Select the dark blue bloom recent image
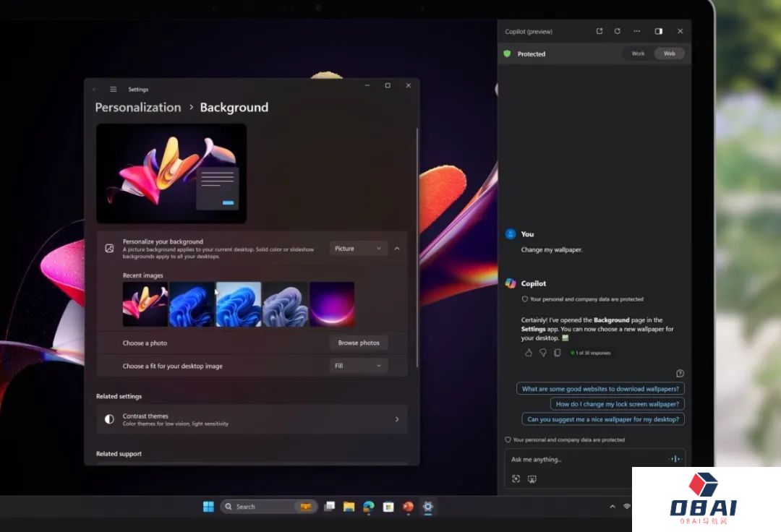 [x=192, y=304]
